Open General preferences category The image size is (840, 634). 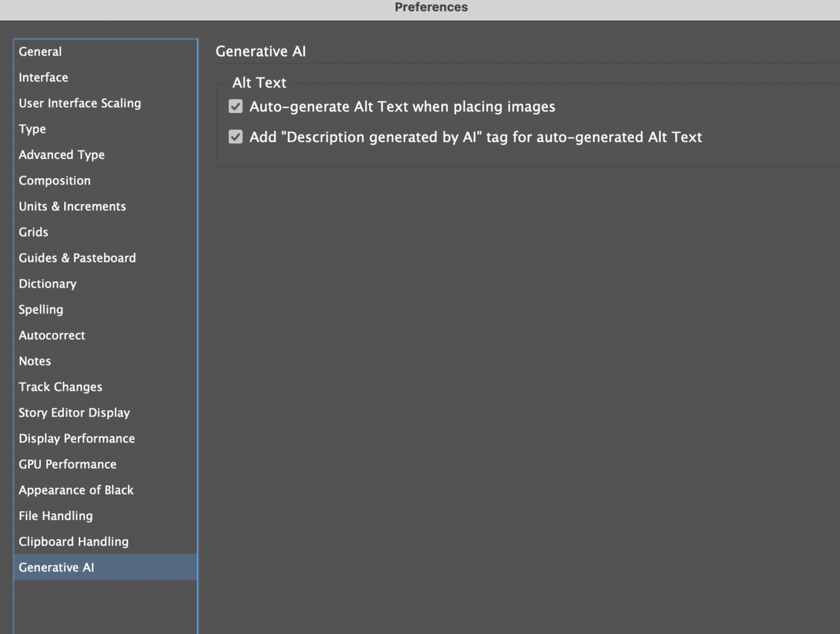pos(40,52)
